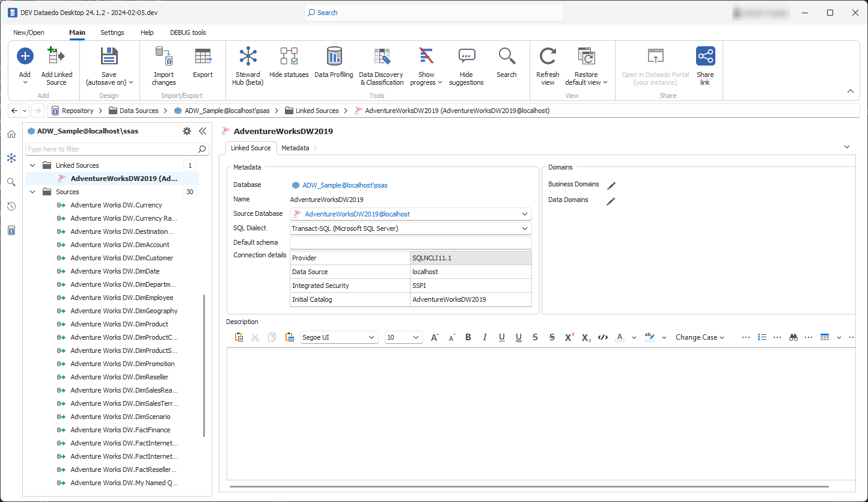868x502 pixels.
Task: Collapse the ribbon with the chevron
Action: [x=851, y=91]
